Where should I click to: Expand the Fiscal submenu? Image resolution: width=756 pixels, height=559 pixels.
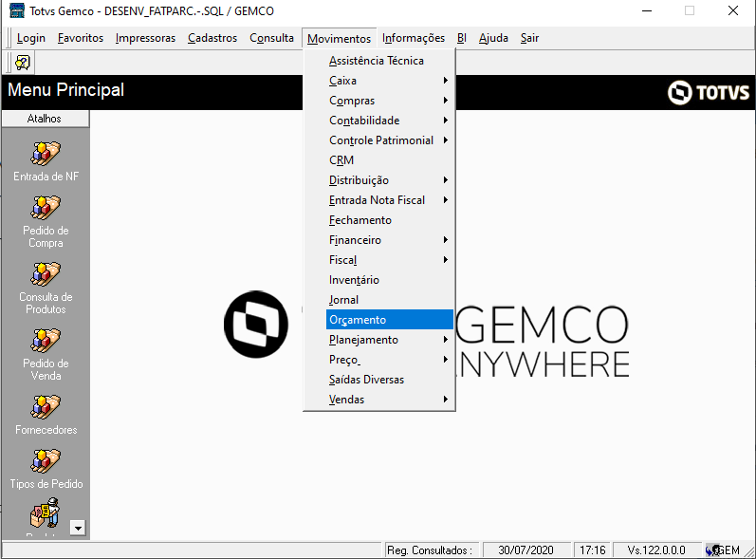tap(379, 260)
